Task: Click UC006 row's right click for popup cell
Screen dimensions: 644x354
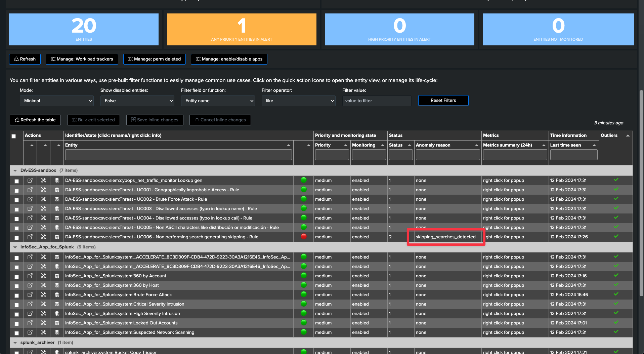Action: tap(515, 237)
